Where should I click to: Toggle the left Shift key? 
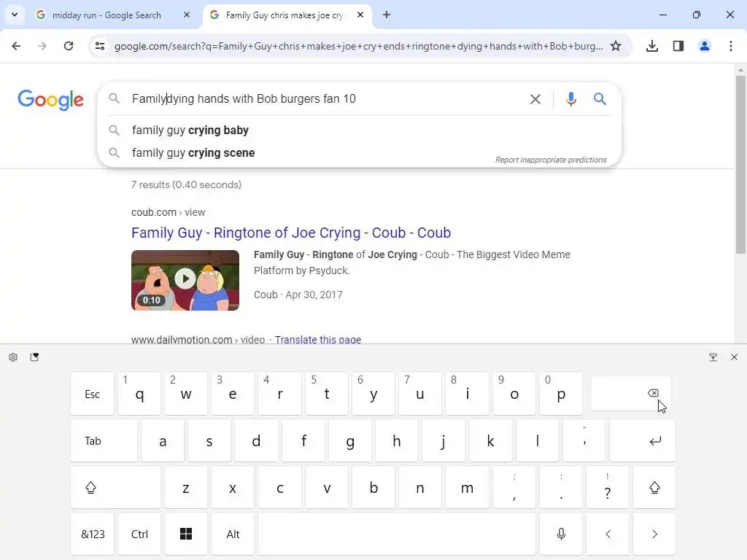point(116,487)
